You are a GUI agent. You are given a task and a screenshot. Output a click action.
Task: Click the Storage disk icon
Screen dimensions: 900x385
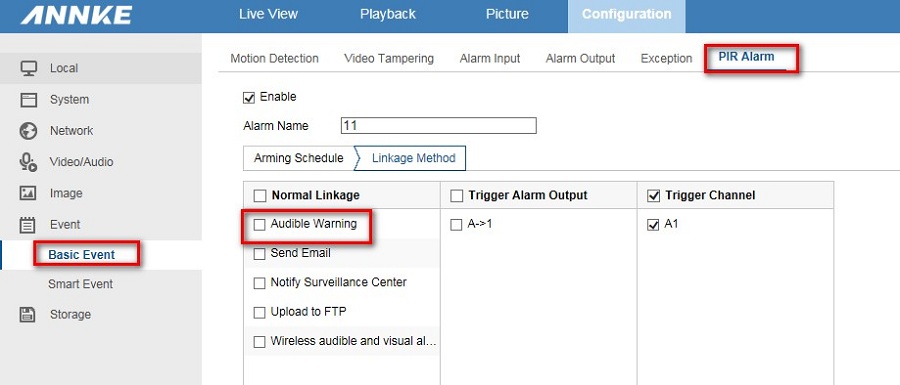28,314
